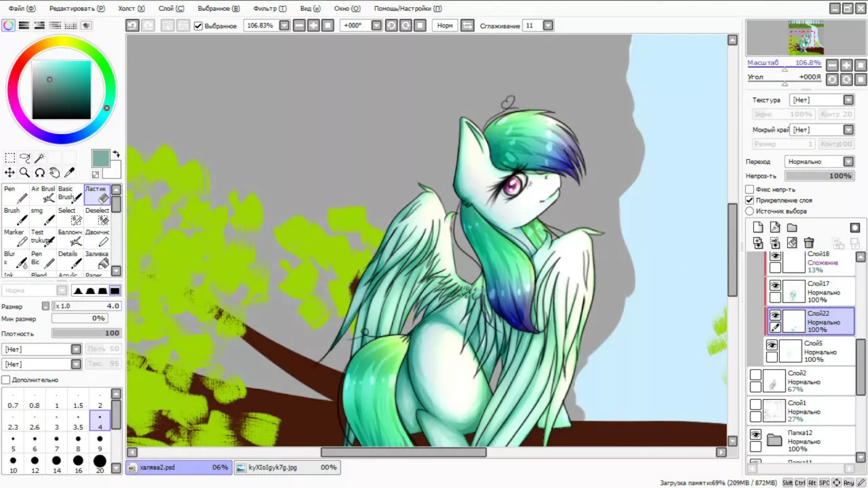This screenshot has width=868, height=488.
Task: Select the Заливка bucket tool
Action: click(x=97, y=260)
